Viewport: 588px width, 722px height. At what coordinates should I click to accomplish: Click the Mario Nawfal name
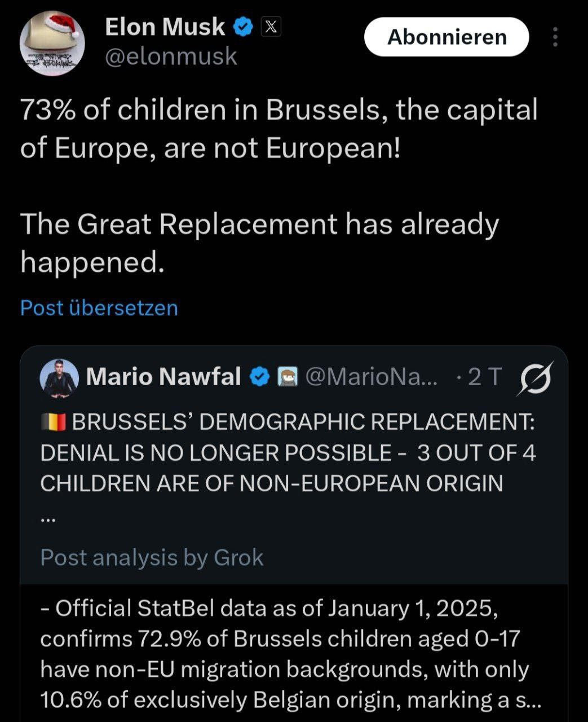(163, 377)
